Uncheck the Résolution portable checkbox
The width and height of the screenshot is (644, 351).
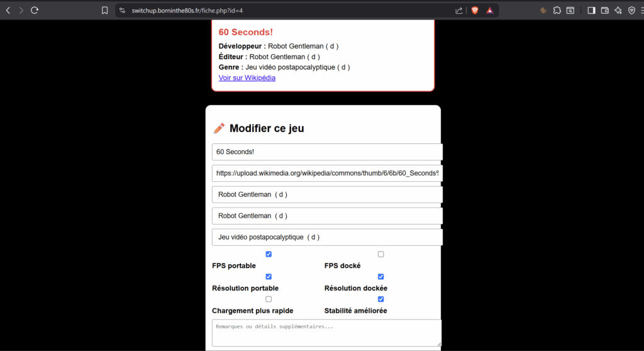pyautogui.click(x=269, y=277)
